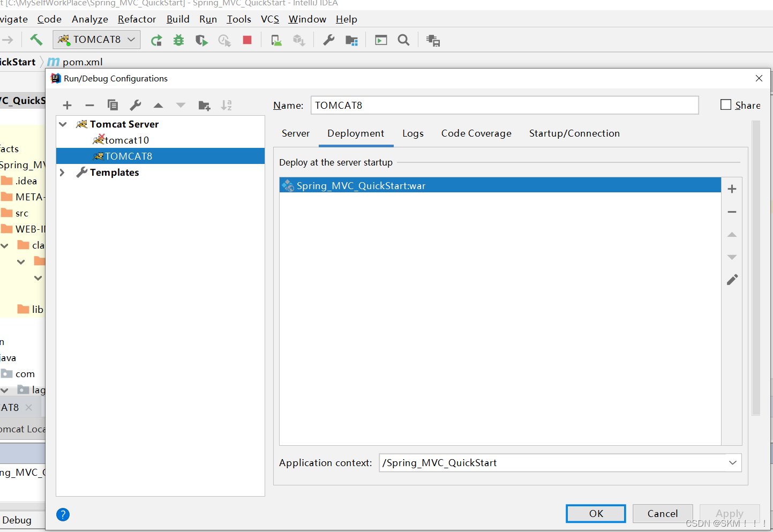Viewport: 773px width, 532px height.
Task: Click the dialog vertical scrollbar
Action: click(756, 268)
